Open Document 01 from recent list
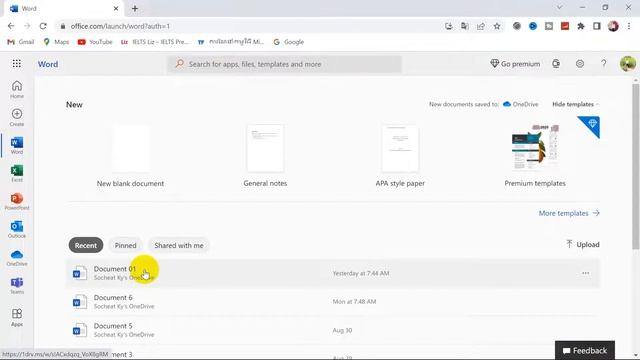 (x=333, y=273)
